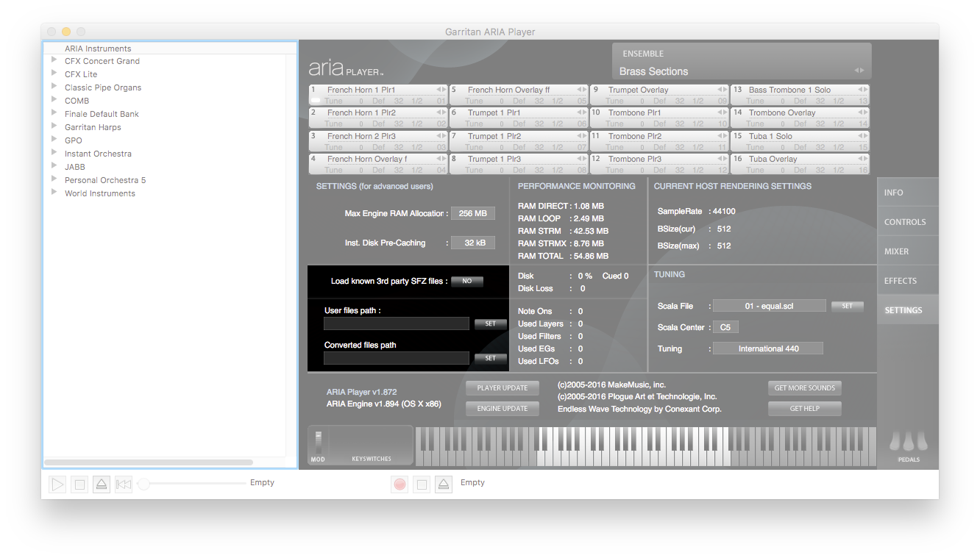Click the PLAYER UPDATE button
This screenshot has height=558, width=980.
tap(503, 387)
